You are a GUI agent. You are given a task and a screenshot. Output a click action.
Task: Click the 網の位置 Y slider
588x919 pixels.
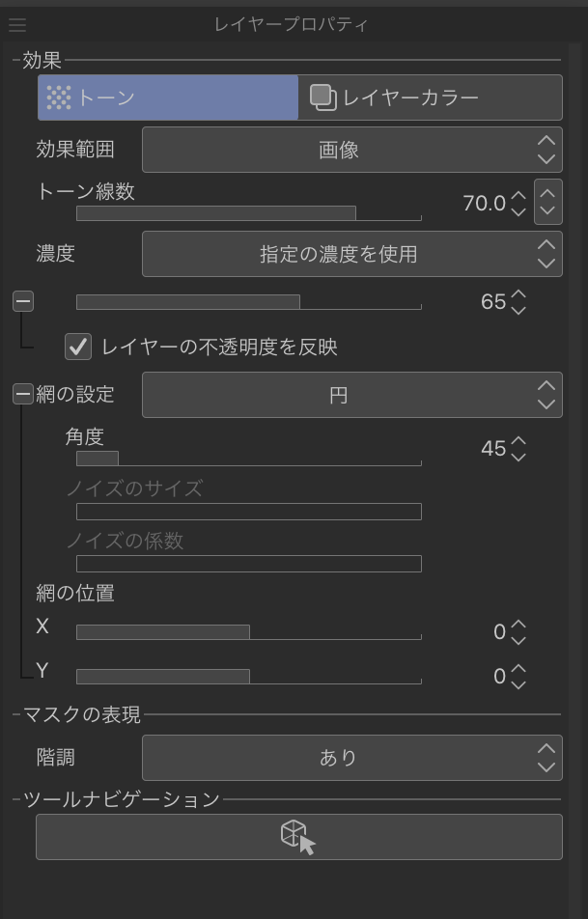click(x=248, y=677)
